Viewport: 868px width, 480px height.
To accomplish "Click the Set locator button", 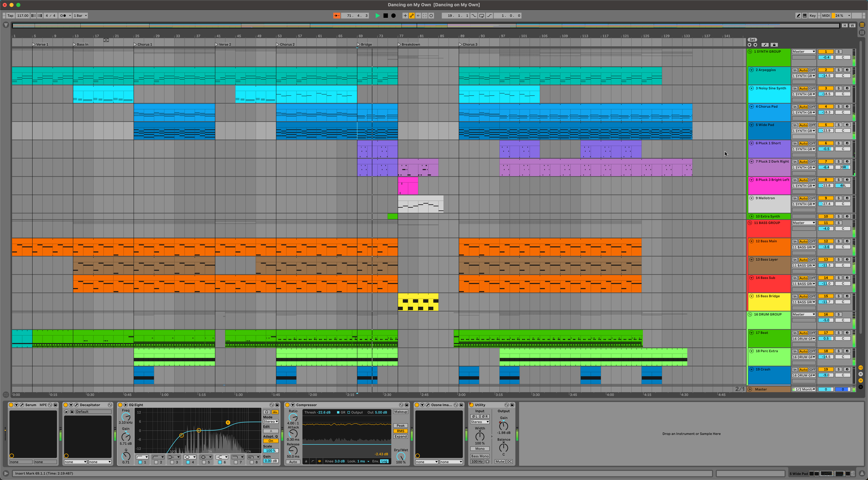I will pyautogui.click(x=752, y=40).
